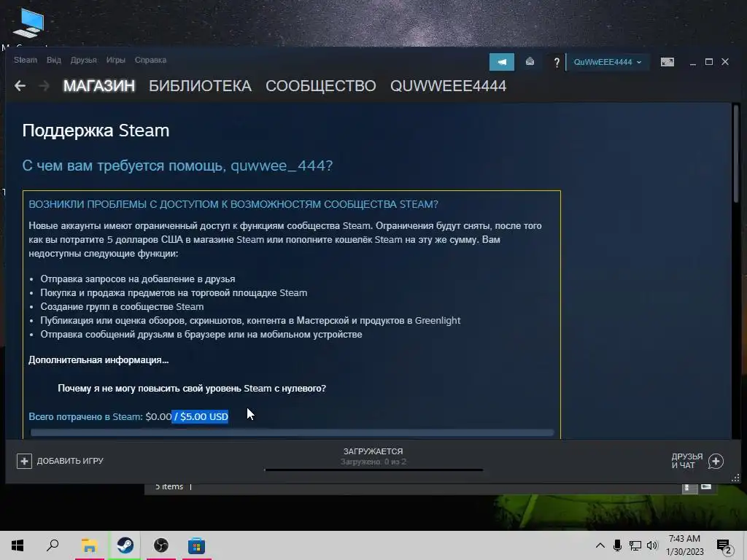Open the taskbar clock showing 7:43 AM
The height and width of the screenshot is (560, 747).
684,545
